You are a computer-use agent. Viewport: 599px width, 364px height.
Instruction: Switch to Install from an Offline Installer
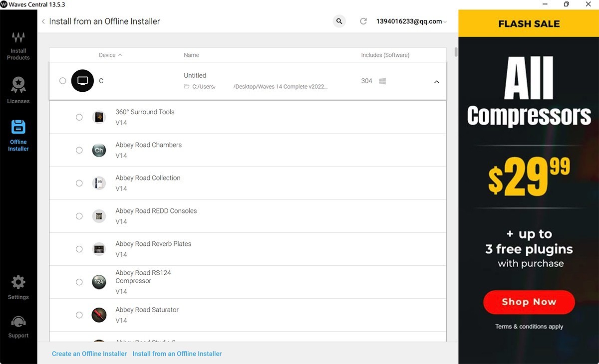click(x=177, y=354)
